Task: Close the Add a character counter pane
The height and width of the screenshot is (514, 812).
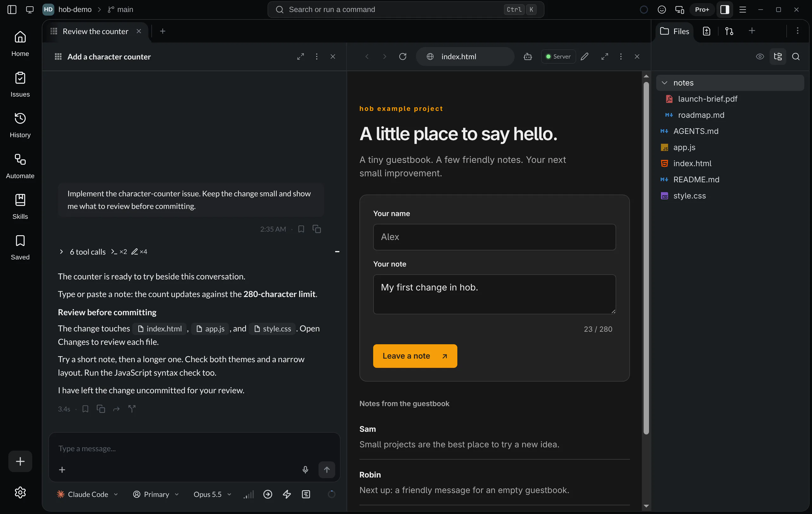Action: click(x=332, y=57)
